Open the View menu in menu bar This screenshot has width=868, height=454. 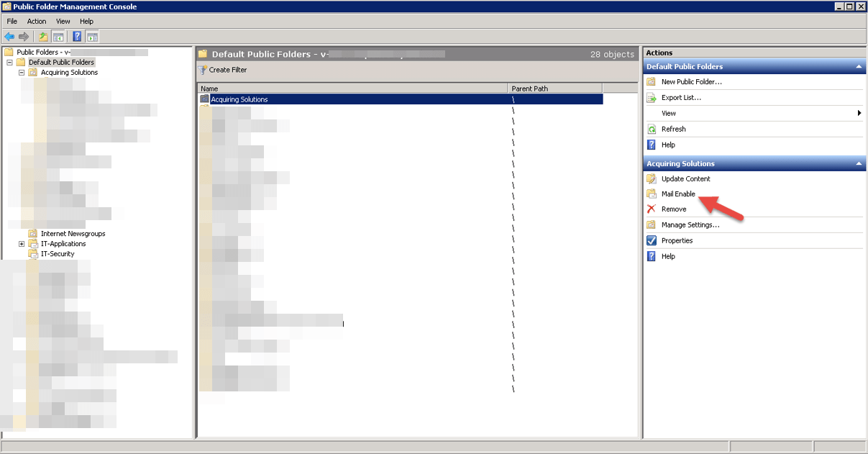point(63,22)
